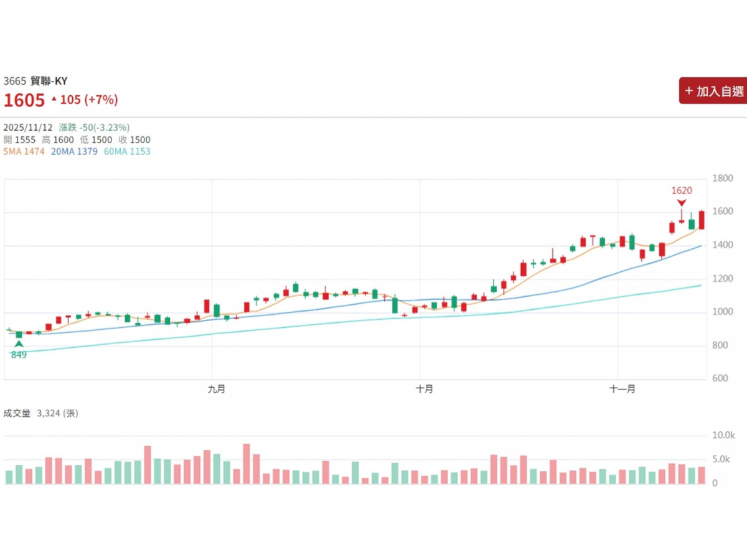Screen dimensions: 747x560
Task: Toggle the 20MA 1379 legend label
Action: click(x=74, y=151)
